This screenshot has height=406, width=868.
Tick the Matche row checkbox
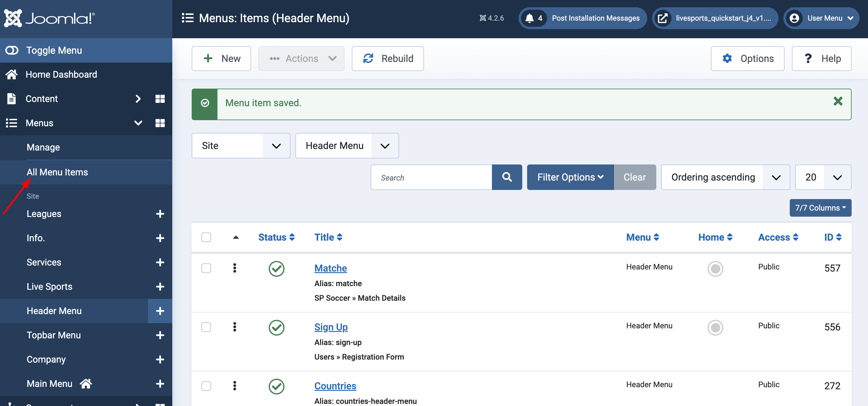point(206,268)
